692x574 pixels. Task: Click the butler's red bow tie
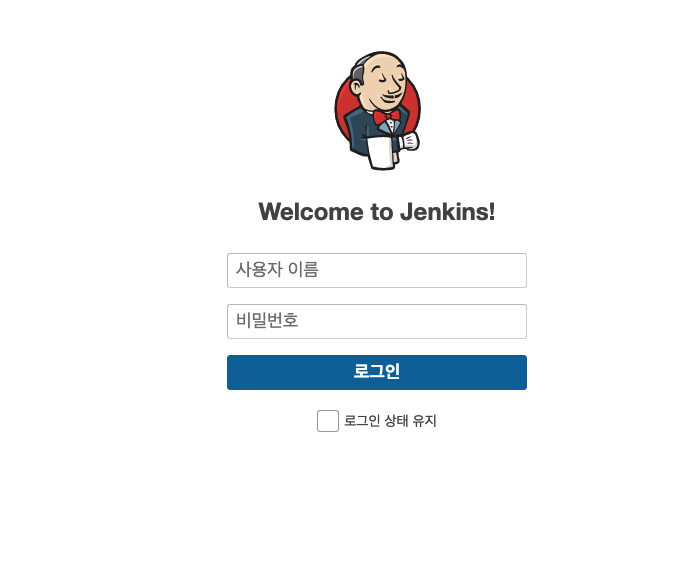coord(387,117)
